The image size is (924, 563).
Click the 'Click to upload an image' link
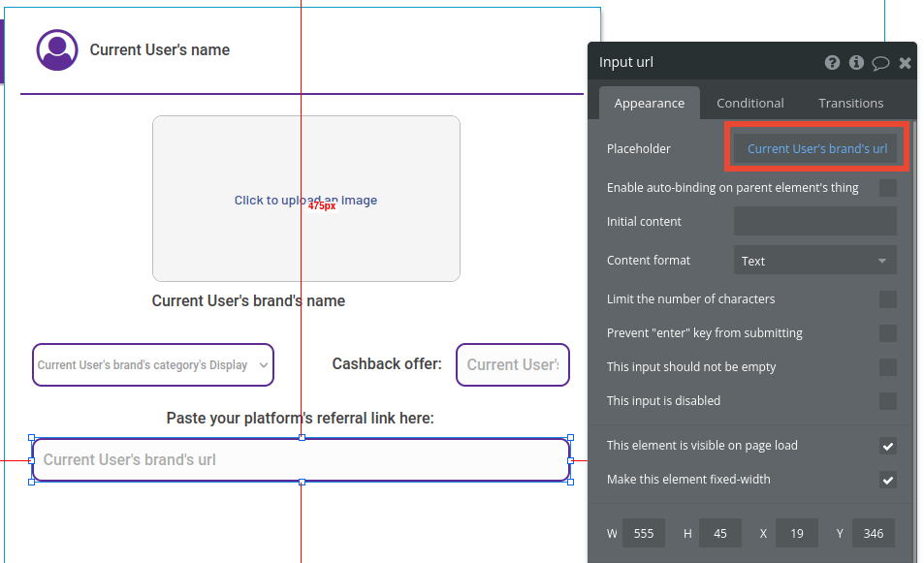[x=305, y=200]
